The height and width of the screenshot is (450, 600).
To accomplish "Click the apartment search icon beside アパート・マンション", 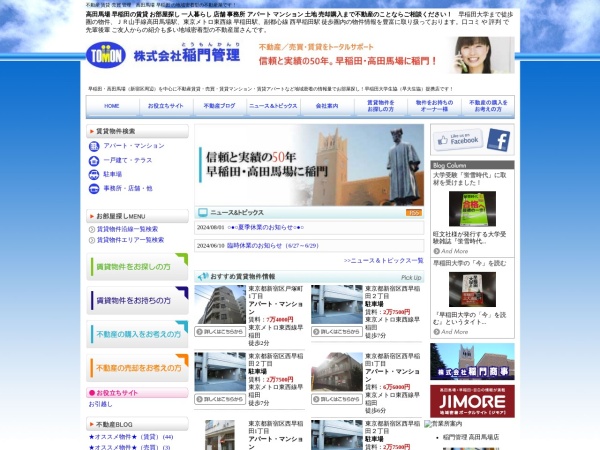I will 94,146.
